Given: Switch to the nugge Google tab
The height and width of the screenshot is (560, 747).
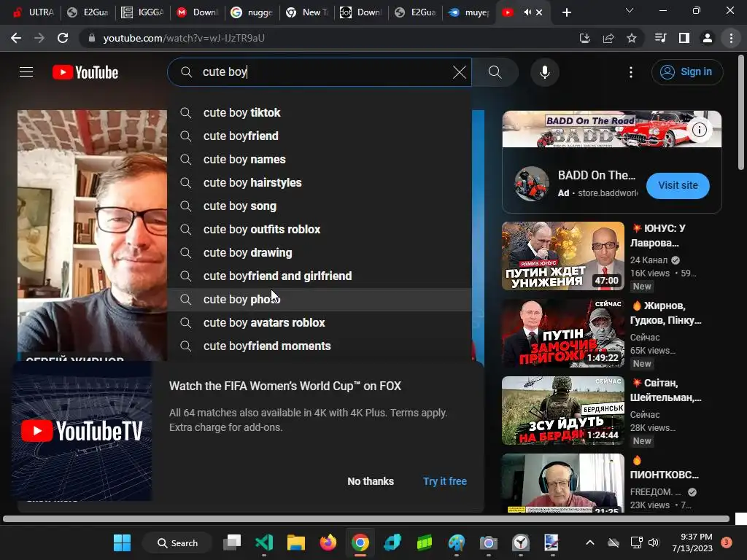Looking at the screenshot, I should click(252, 12).
